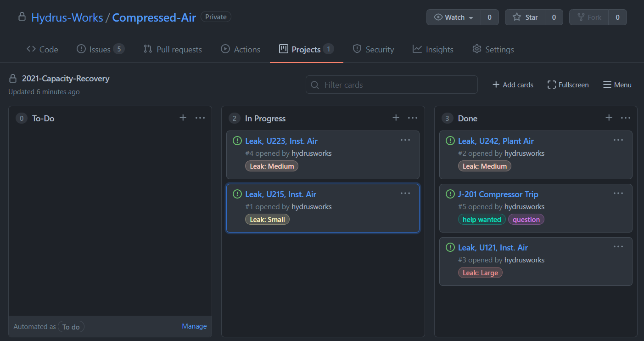This screenshot has height=341, width=644.
Task: Open card menu for Leak, U242, Plant Air
Action: coord(618,140)
